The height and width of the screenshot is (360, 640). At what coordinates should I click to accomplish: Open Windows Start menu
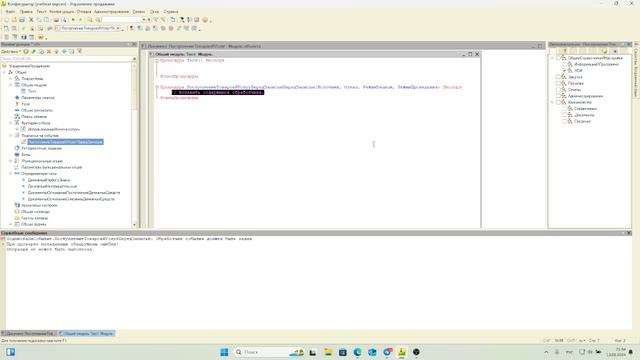click(x=224, y=352)
